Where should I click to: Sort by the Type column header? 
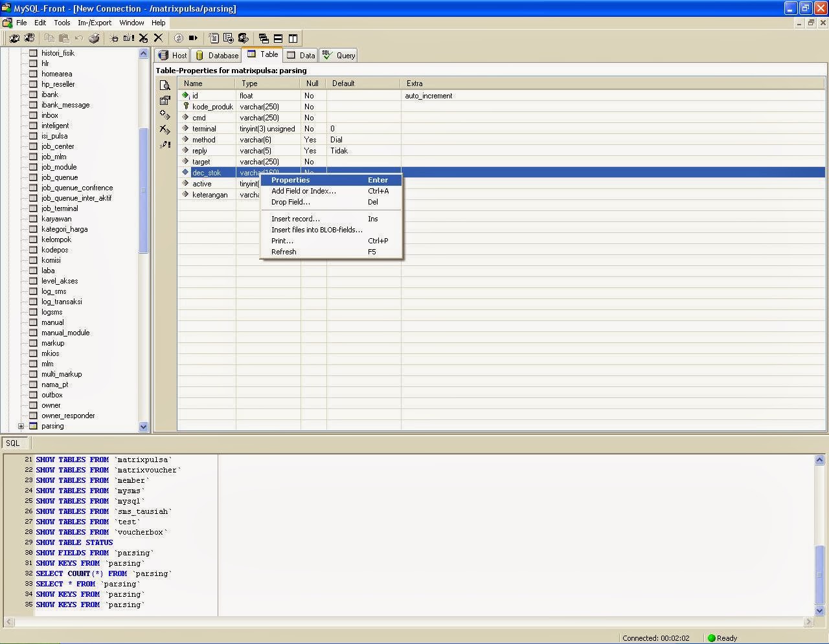coord(268,83)
